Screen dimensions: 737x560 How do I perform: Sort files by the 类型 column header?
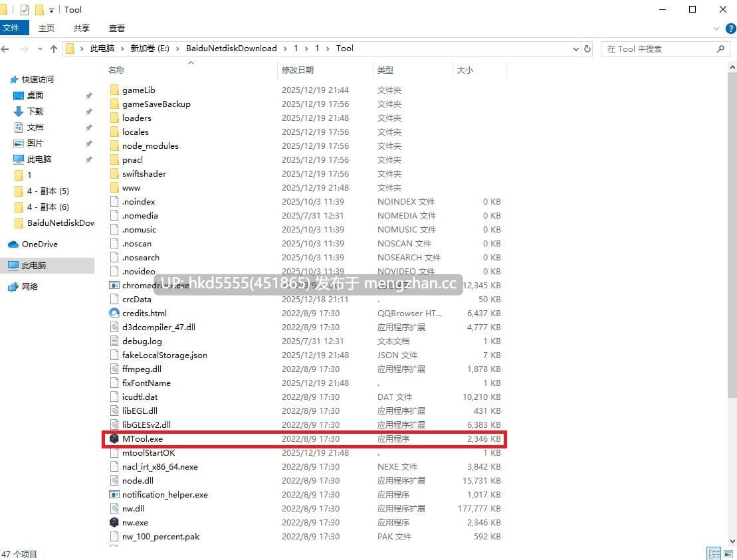413,70
